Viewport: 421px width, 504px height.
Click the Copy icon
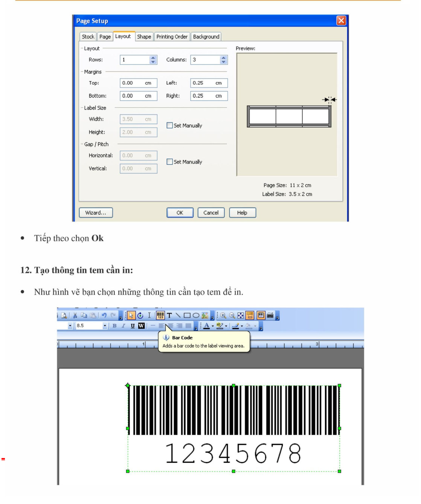point(84,316)
